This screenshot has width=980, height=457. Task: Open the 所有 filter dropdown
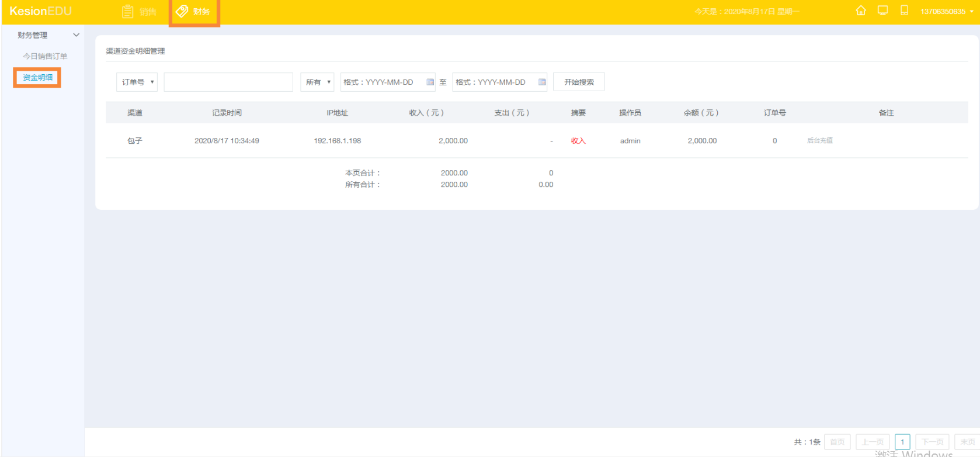317,82
